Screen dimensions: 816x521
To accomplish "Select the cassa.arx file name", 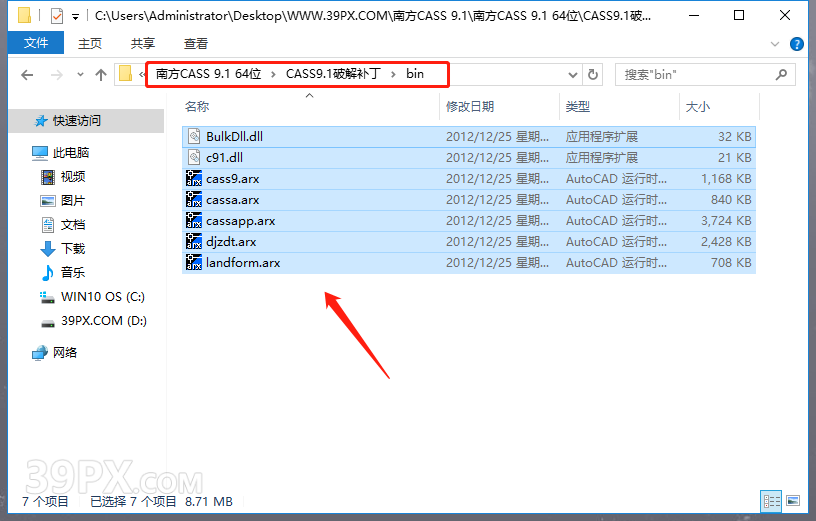I will coord(233,199).
